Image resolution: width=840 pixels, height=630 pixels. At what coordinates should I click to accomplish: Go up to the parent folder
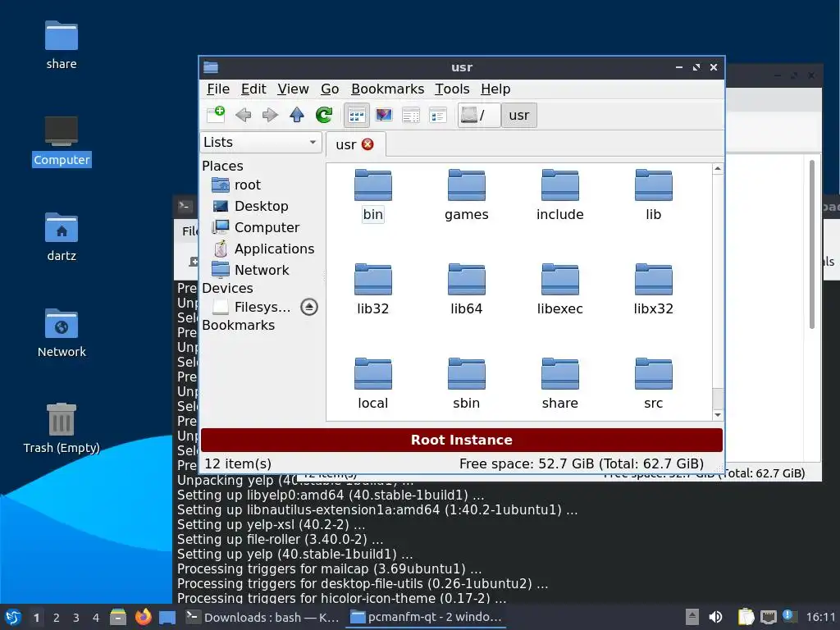point(297,115)
